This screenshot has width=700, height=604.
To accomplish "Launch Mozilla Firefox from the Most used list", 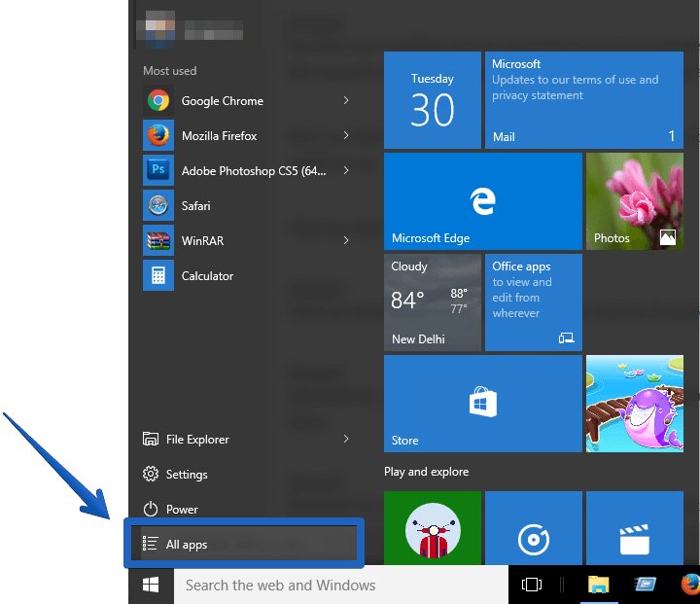I will click(x=246, y=136).
